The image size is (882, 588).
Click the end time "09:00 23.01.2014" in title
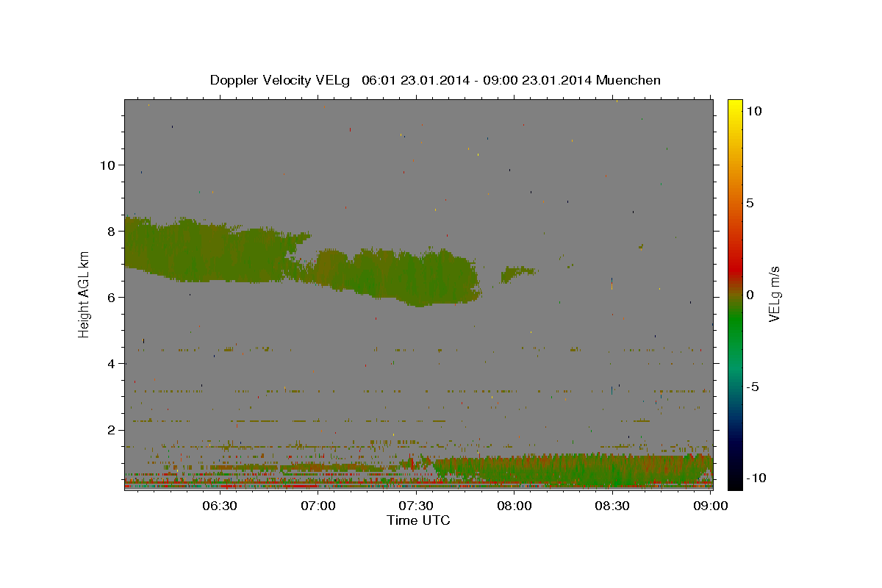point(537,80)
